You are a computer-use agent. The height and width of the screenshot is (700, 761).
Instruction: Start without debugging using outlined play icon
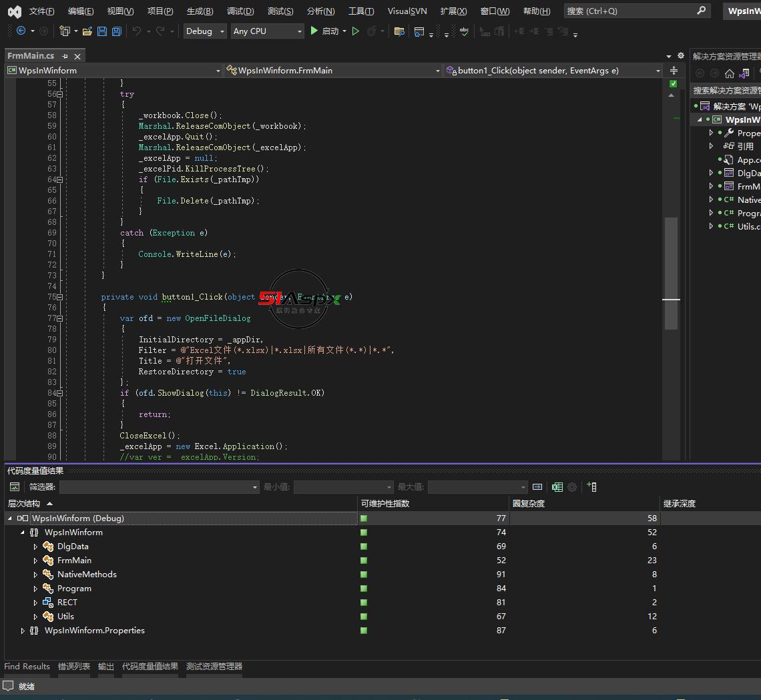click(x=356, y=31)
